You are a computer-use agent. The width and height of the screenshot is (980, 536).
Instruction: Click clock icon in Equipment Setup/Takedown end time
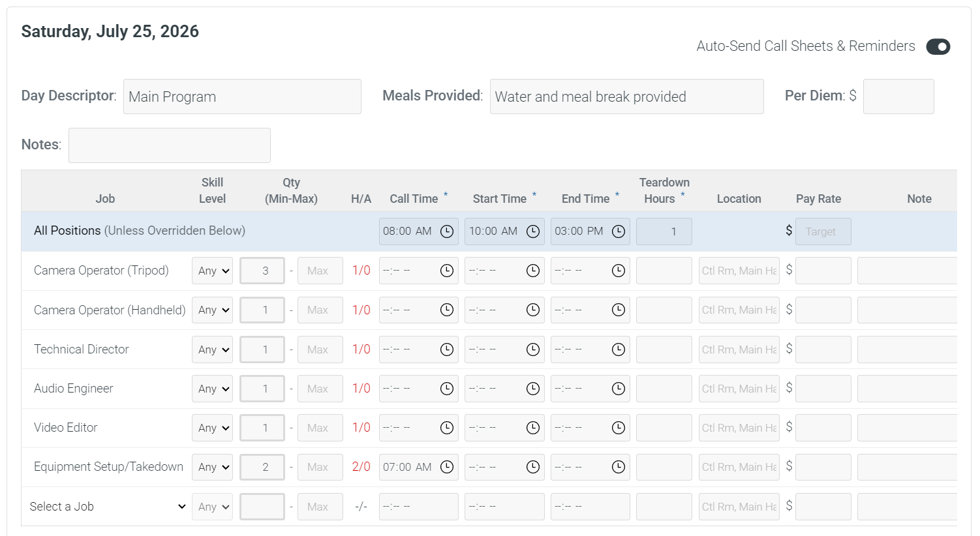coord(619,467)
